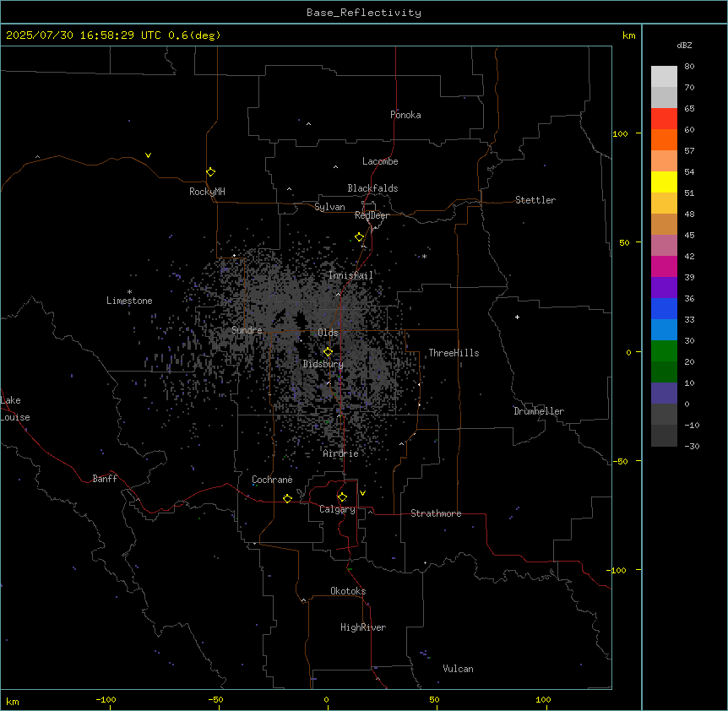Click the asterisk marker above Limestone label
This screenshot has height=711, width=728.
[129, 292]
